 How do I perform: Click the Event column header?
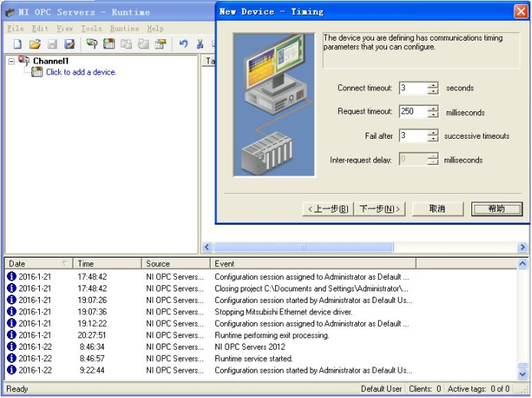(313, 264)
